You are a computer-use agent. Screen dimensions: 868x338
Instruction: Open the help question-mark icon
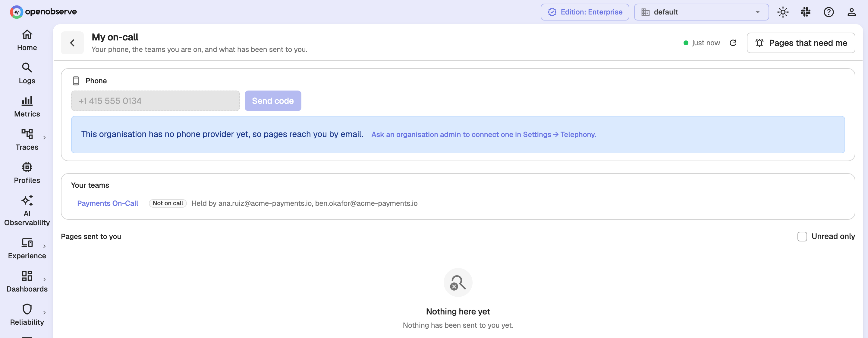tap(829, 12)
